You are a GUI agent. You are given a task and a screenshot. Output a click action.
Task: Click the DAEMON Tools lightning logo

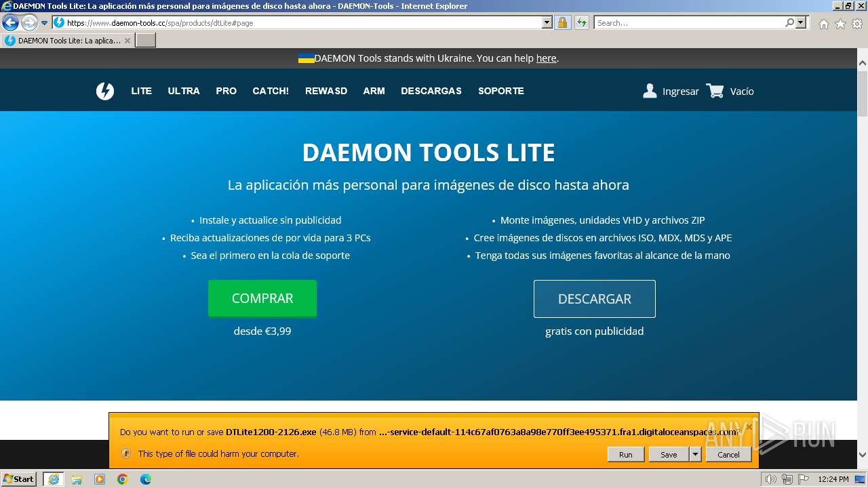click(105, 91)
